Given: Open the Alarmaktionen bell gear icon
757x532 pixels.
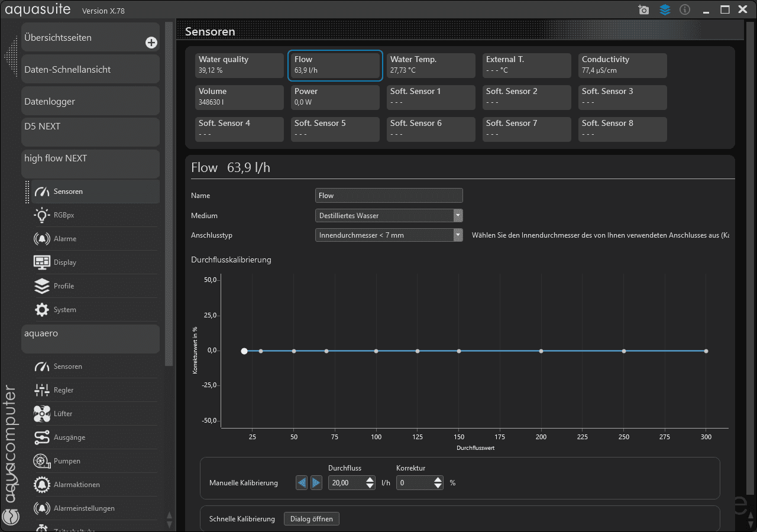Looking at the screenshot, I should point(42,485).
